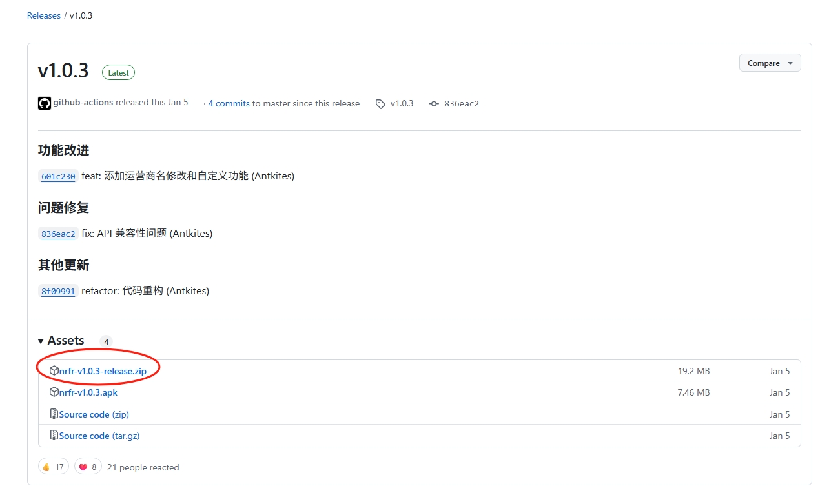829x504 pixels.
Task: Open commit 836eac2 in the fix section
Action: (58, 234)
